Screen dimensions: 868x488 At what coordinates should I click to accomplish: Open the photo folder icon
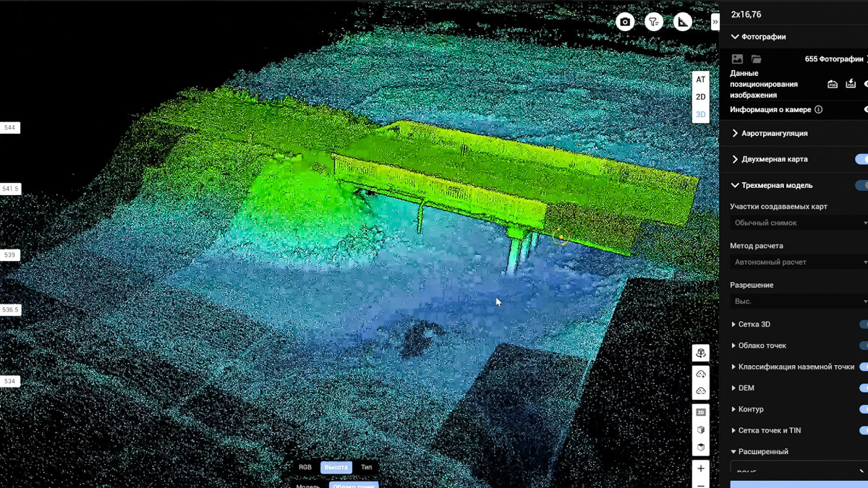[x=756, y=59]
